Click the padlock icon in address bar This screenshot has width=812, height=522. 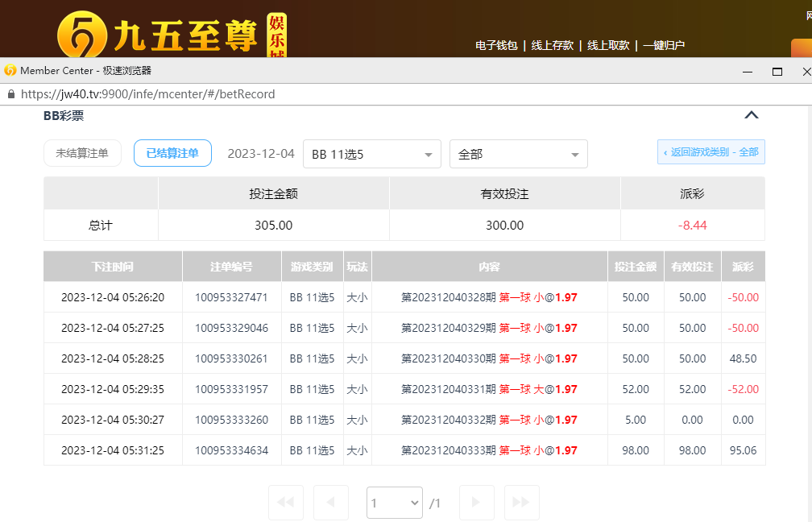click(10, 94)
